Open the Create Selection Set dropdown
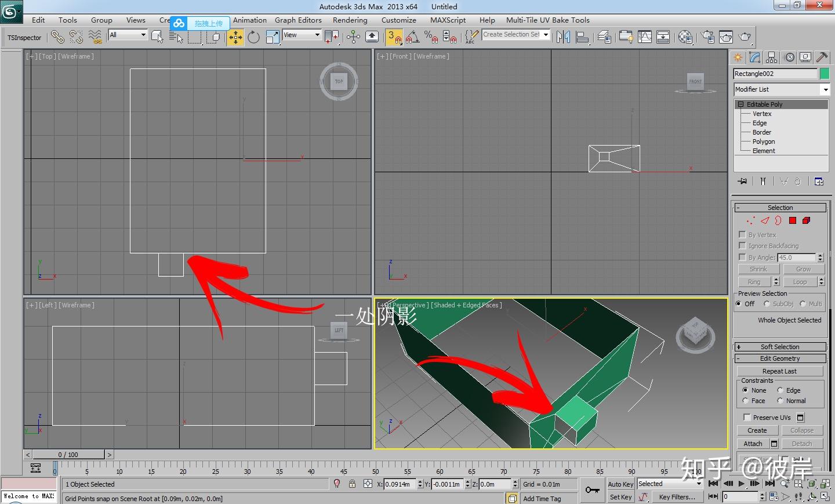The width and height of the screenshot is (835, 504). [515, 35]
